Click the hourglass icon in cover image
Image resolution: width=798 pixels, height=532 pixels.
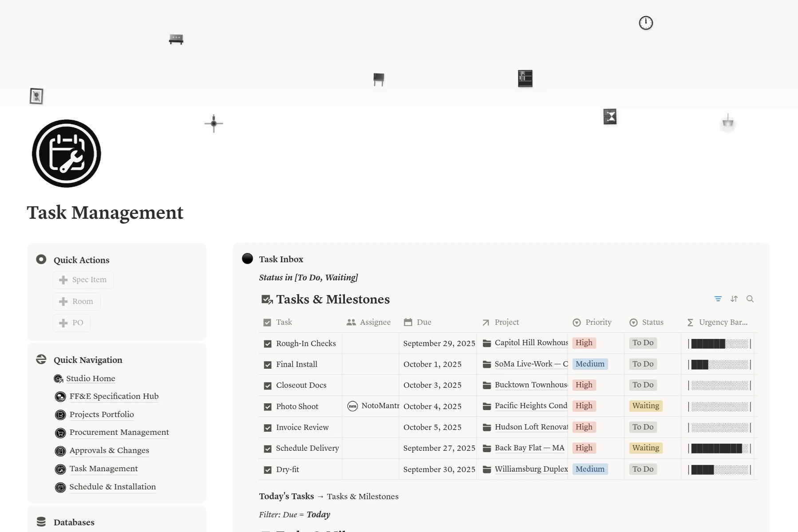click(610, 117)
